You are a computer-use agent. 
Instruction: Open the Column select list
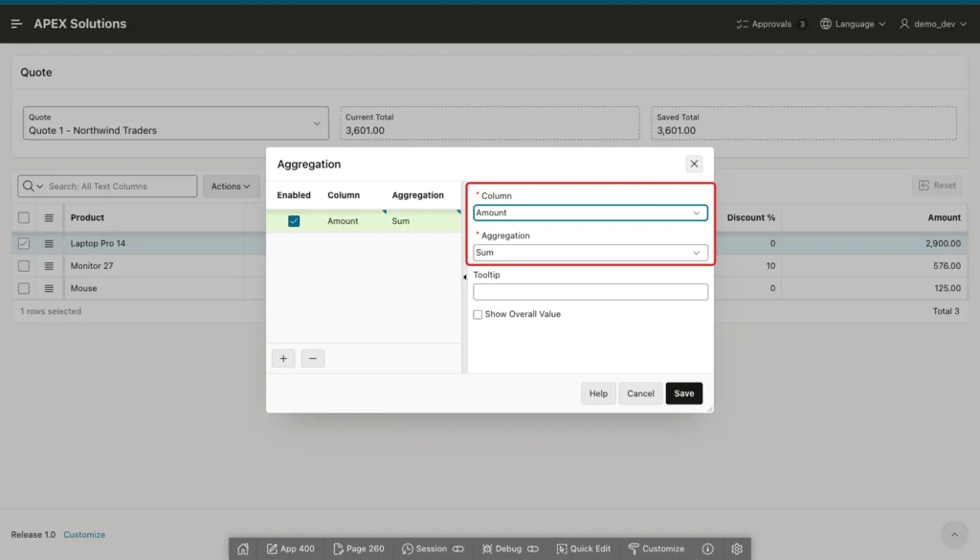pos(590,213)
